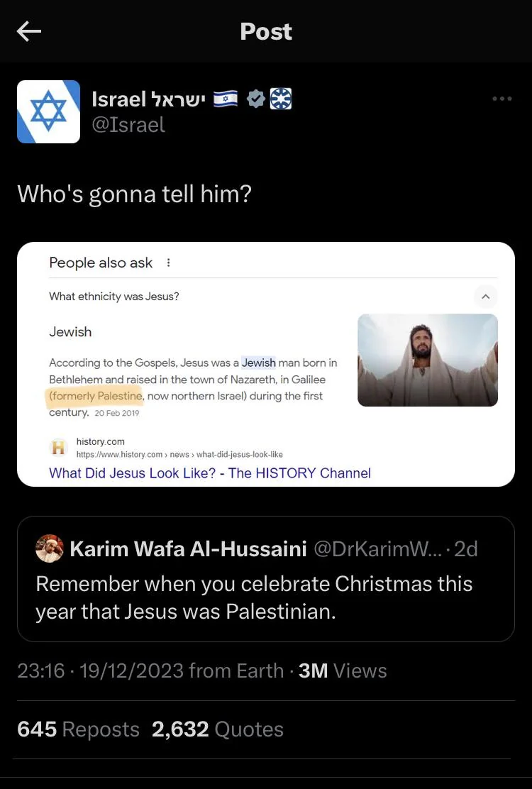View the 2,632 Quotes list

coord(217,729)
